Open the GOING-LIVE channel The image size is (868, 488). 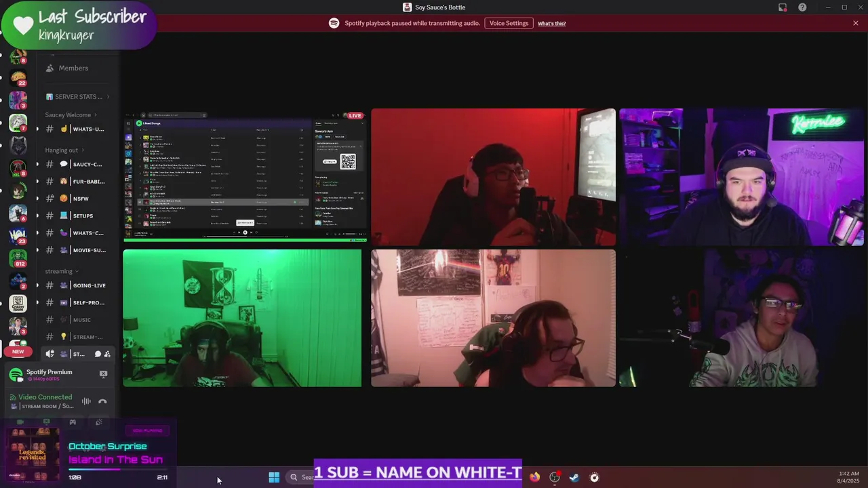(x=77, y=285)
